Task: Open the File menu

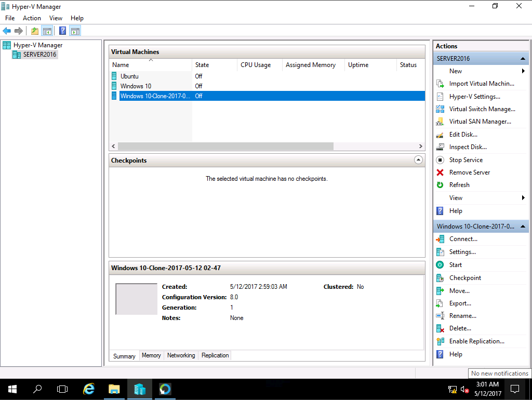Action: point(10,18)
